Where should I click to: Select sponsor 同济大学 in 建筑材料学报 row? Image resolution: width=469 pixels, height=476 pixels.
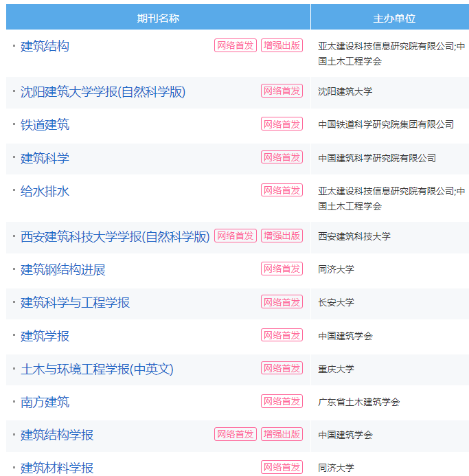pyautogui.click(x=336, y=468)
